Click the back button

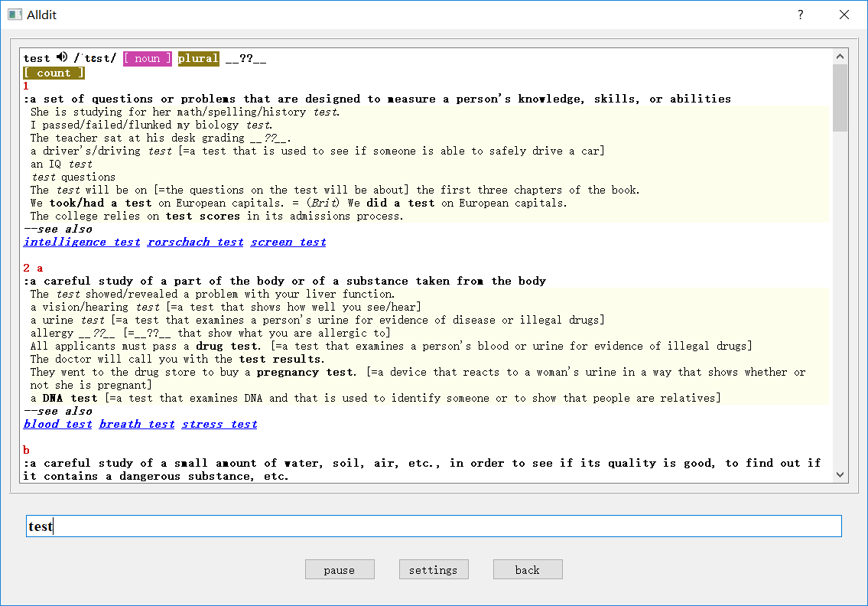[528, 569]
